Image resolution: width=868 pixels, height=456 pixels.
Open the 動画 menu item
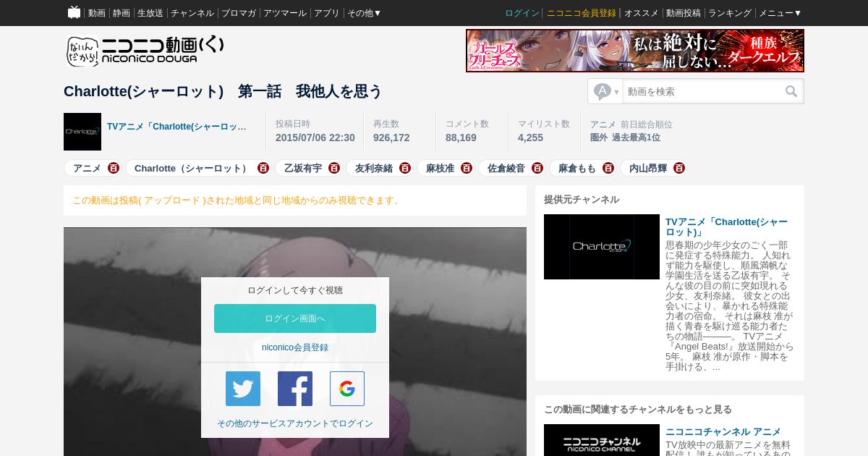point(97,13)
